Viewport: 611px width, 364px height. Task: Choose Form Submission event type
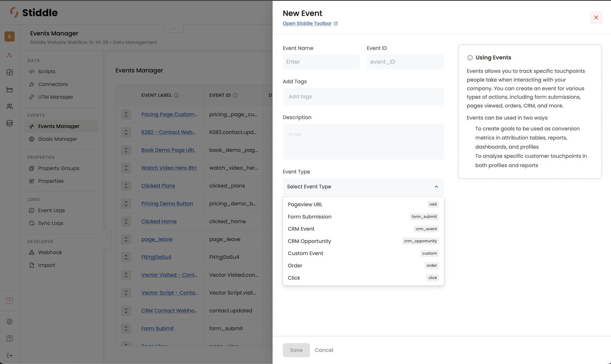(364, 216)
